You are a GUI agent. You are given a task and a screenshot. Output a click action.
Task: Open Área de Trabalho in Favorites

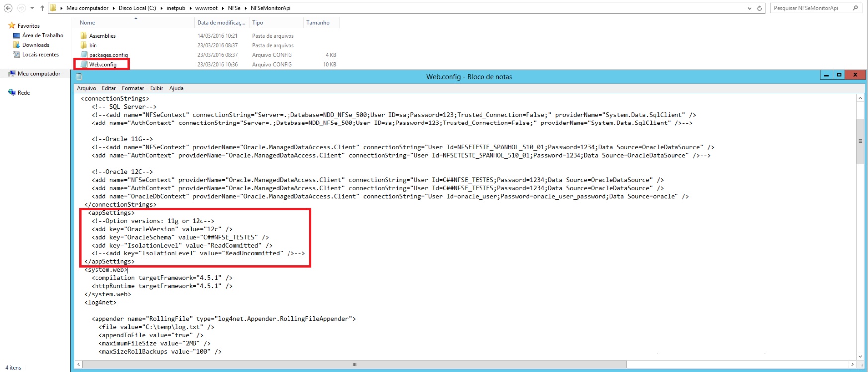click(x=43, y=35)
